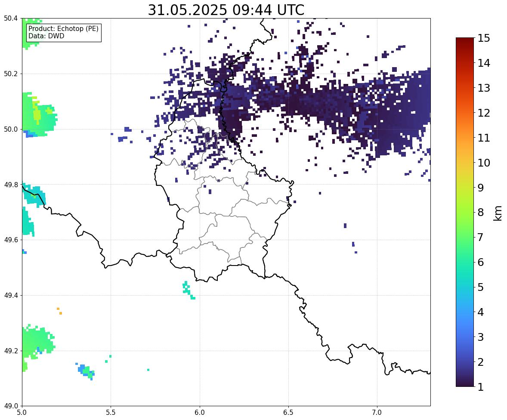Click the latitude axis label 50.4
This screenshot has width=507, height=420.
tap(11, 19)
